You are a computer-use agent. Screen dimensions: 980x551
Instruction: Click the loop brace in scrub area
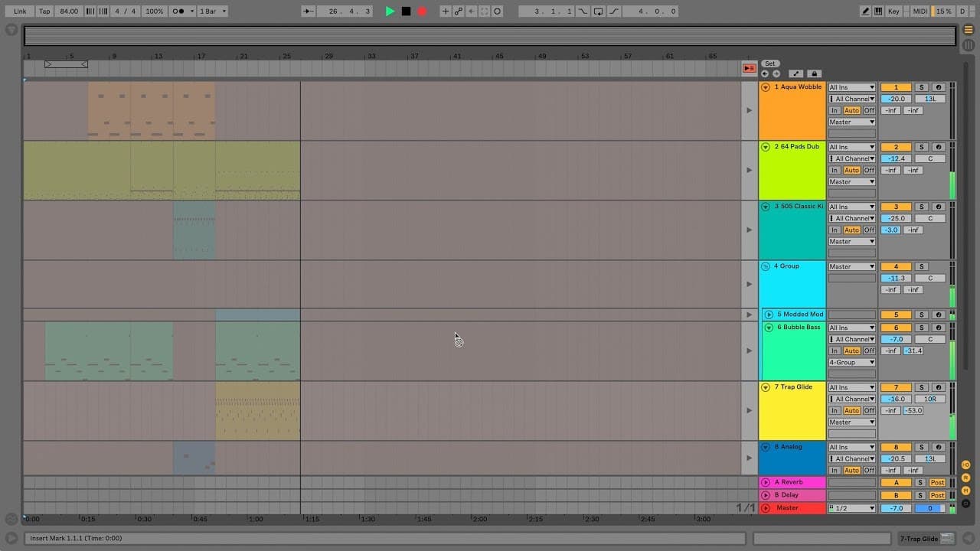(66, 64)
